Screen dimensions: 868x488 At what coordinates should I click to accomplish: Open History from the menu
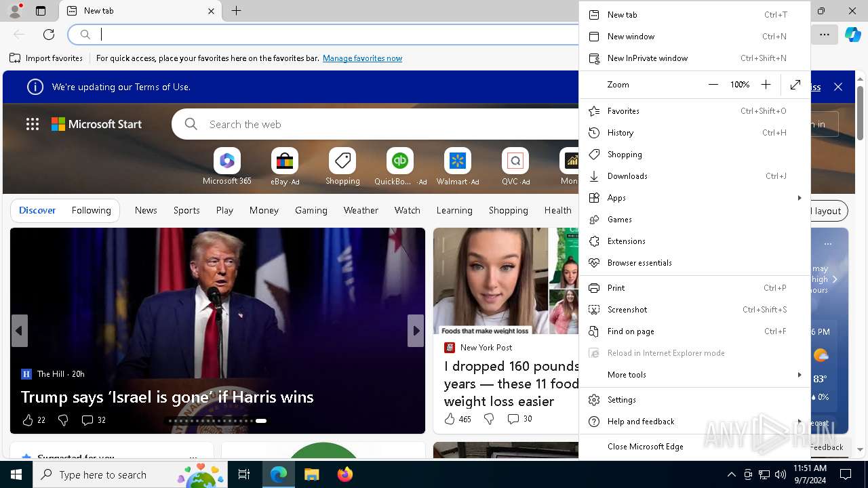tap(695, 132)
